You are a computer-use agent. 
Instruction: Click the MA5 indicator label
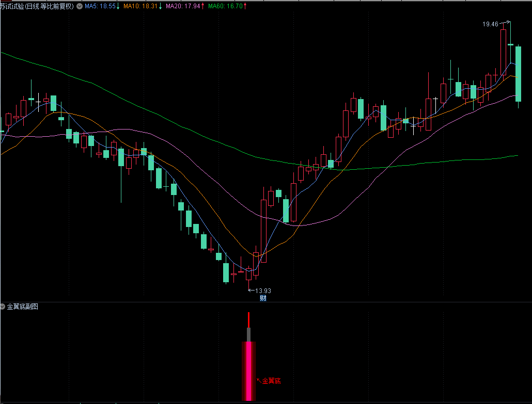100,7
